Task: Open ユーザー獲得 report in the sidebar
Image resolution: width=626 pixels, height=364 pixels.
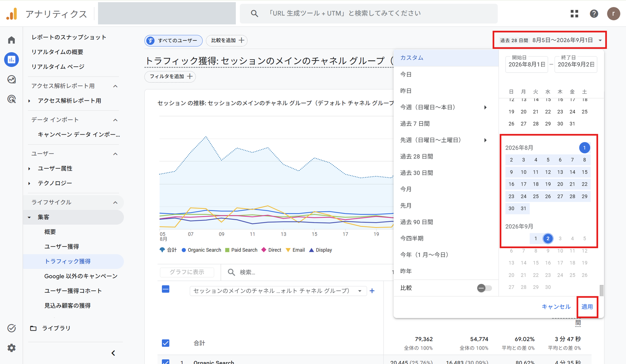Action: (62, 247)
